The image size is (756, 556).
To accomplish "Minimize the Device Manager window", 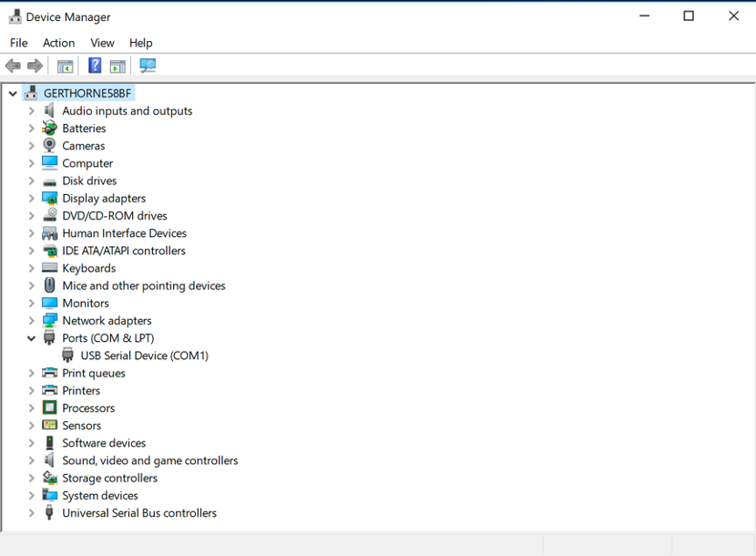I will 645,15.
